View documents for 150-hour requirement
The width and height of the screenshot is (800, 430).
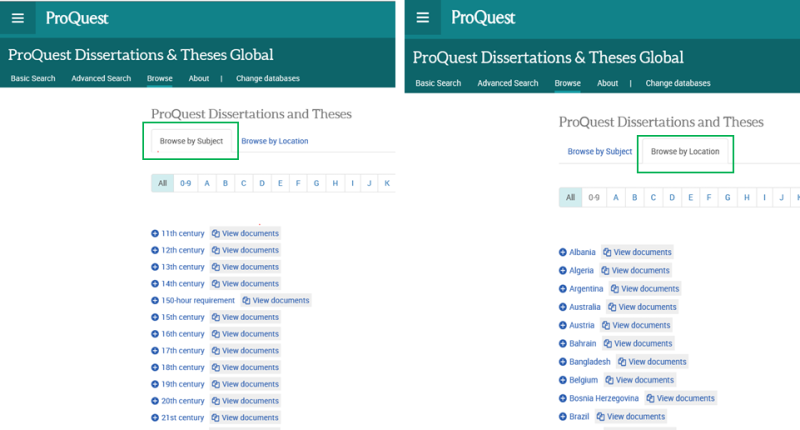pos(276,300)
